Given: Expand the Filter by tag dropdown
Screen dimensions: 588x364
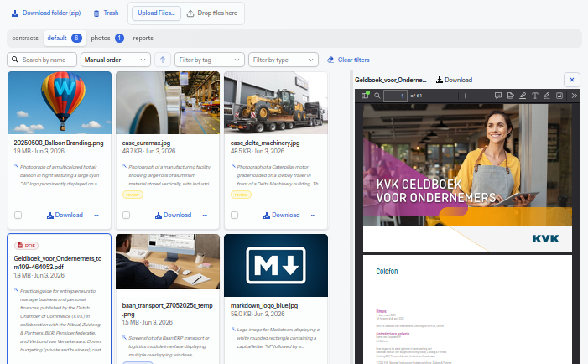Looking at the screenshot, I should pyautogui.click(x=210, y=60).
